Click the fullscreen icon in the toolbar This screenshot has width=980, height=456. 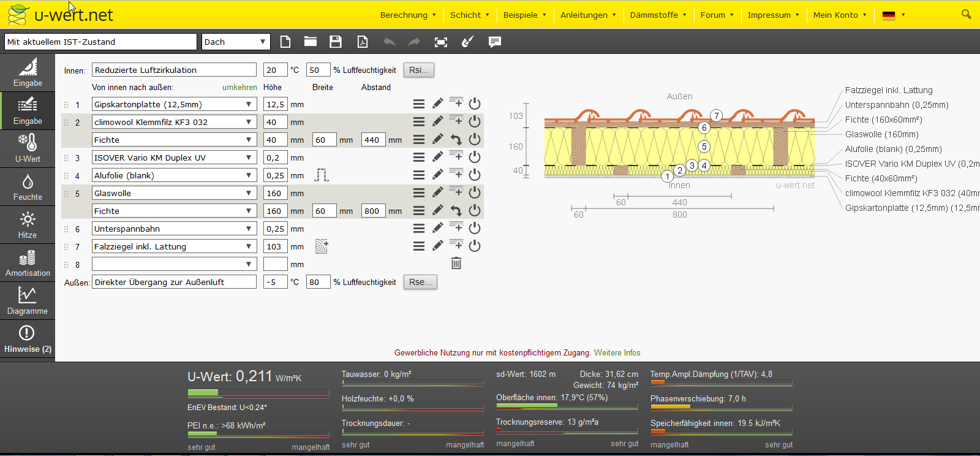(441, 42)
